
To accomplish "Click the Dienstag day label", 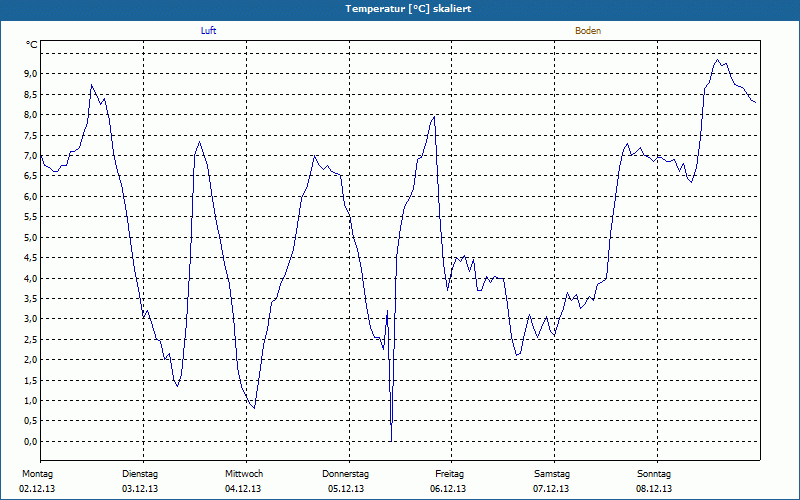I will (140, 474).
